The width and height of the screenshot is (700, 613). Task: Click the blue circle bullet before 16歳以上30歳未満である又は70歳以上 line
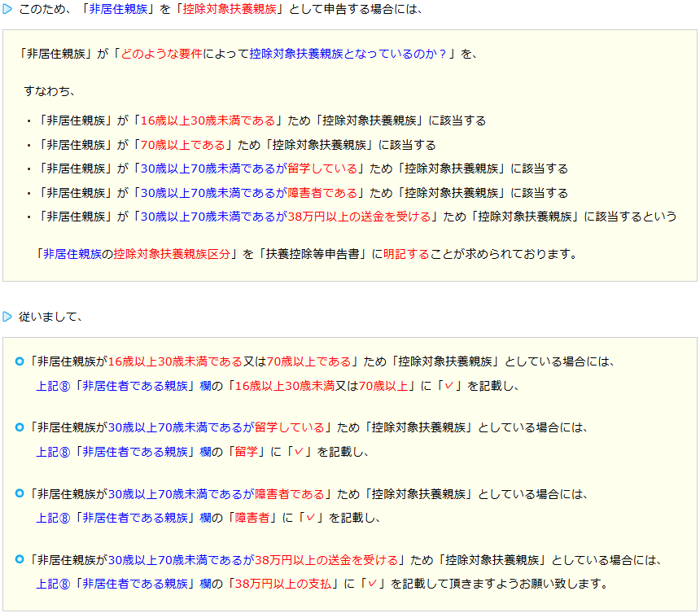point(20,361)
